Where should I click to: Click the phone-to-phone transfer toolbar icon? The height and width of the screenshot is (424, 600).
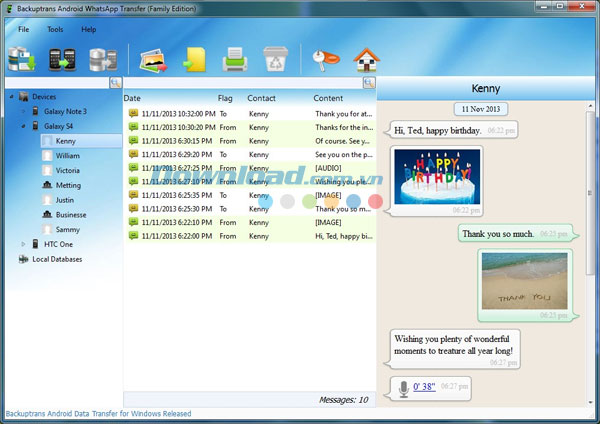(62, 59)
